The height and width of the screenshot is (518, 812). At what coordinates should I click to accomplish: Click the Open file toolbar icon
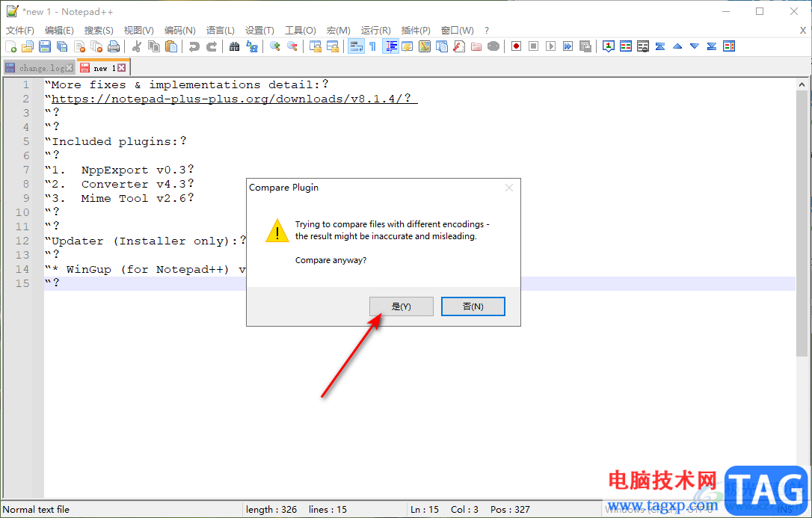[x=28, y=46]
